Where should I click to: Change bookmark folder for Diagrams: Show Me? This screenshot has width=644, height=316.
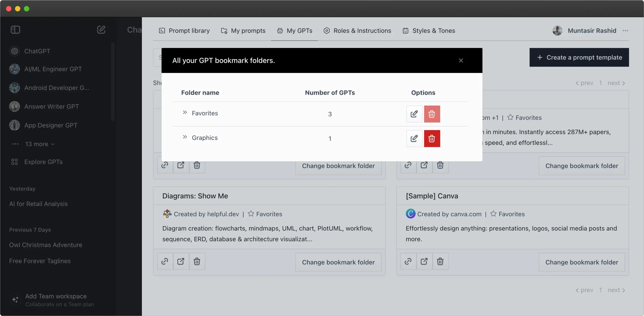338,262
